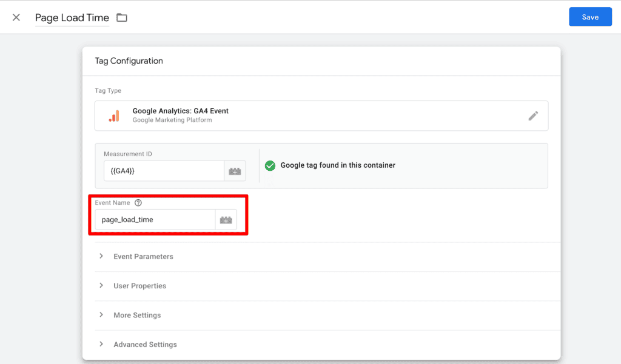Save the tag with the Save button
This screenshot has width=621, height=364.
pos(590,17)
